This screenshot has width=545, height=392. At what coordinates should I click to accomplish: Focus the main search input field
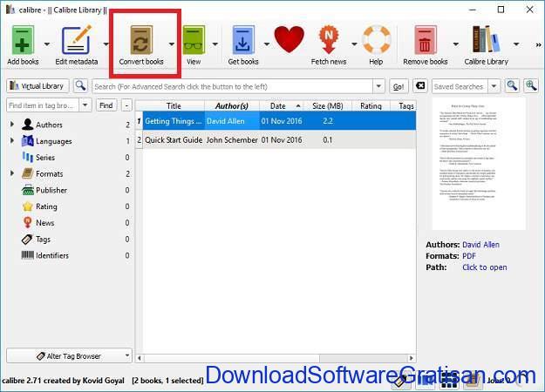click(232, 86)
